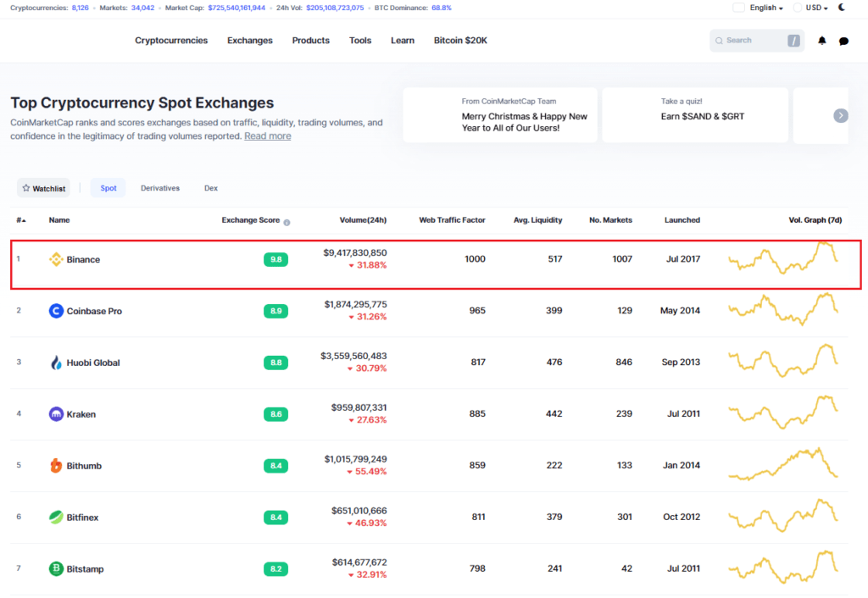Sort by No. Markets column header
Screen dimensions: 868x598
pos(610,220)
